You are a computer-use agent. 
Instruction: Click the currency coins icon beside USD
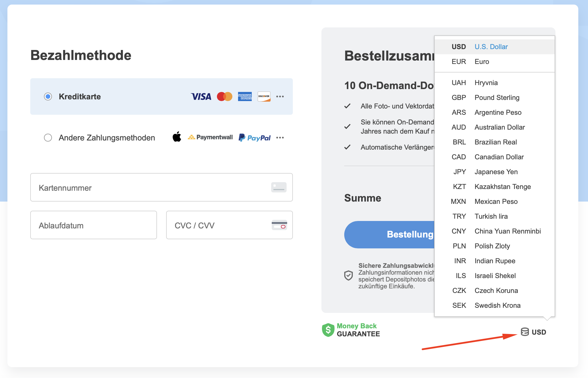pos(525,332)
